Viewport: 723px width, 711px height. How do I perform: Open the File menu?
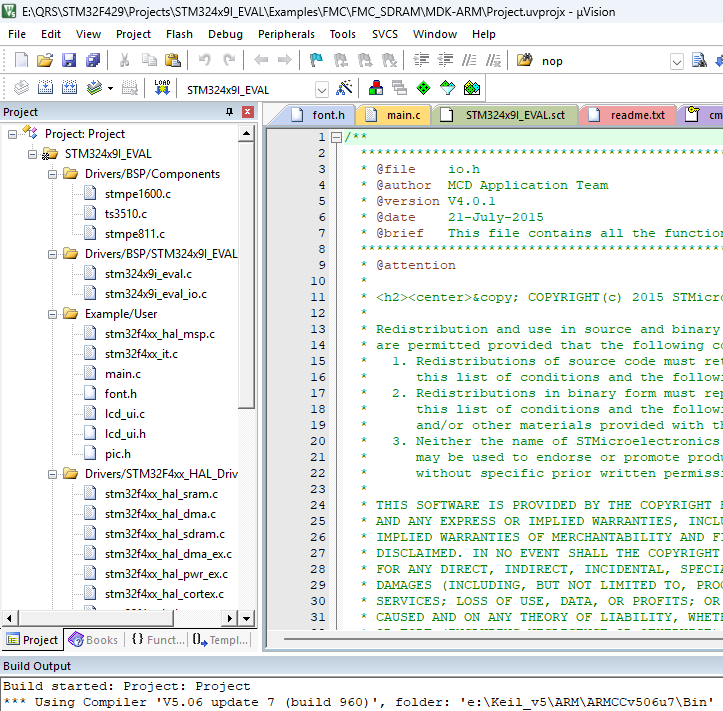pyautogui.click(x=17, y=34)
